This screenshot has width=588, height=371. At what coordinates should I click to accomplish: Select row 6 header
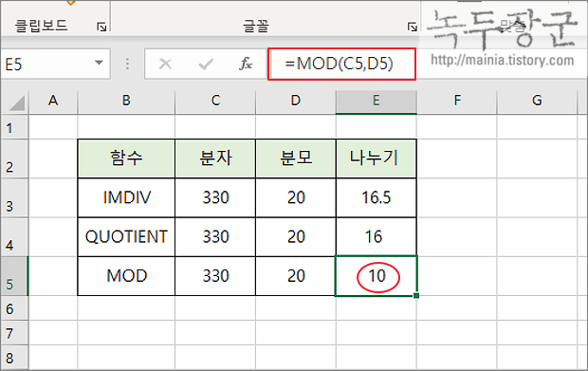(x=14, y=308)
